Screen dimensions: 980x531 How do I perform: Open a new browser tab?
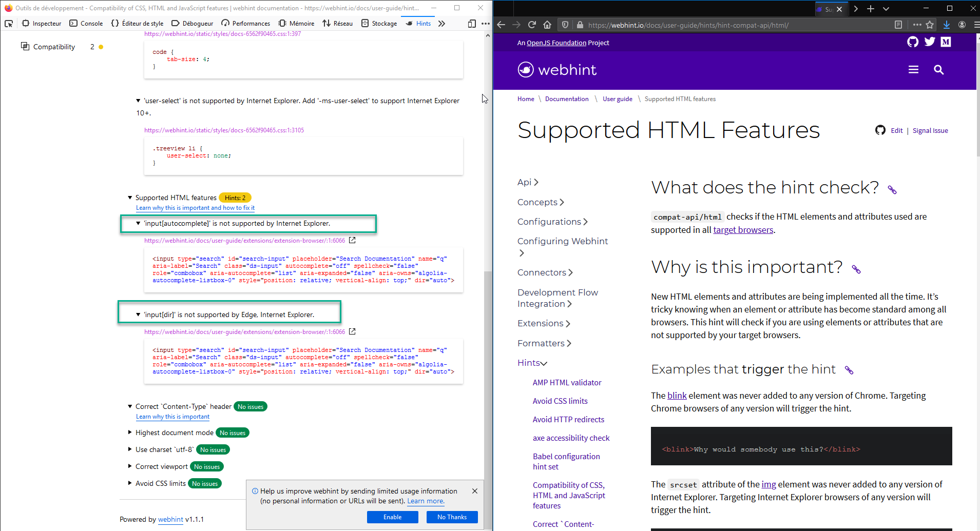871,9
